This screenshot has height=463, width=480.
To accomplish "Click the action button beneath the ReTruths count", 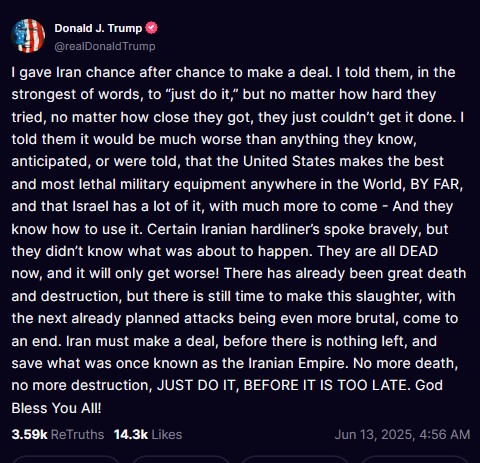I will coord(66,459).
